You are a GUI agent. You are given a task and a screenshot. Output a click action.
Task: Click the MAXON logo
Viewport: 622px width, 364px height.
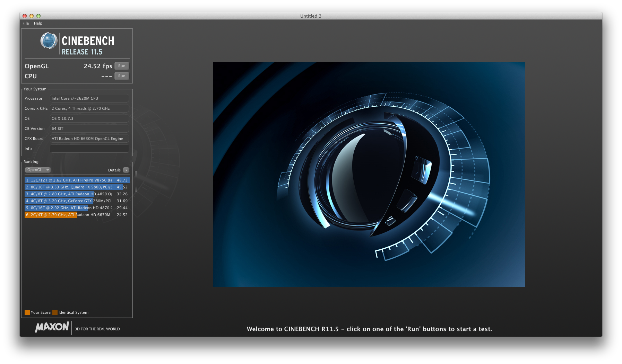pos(52,327)
